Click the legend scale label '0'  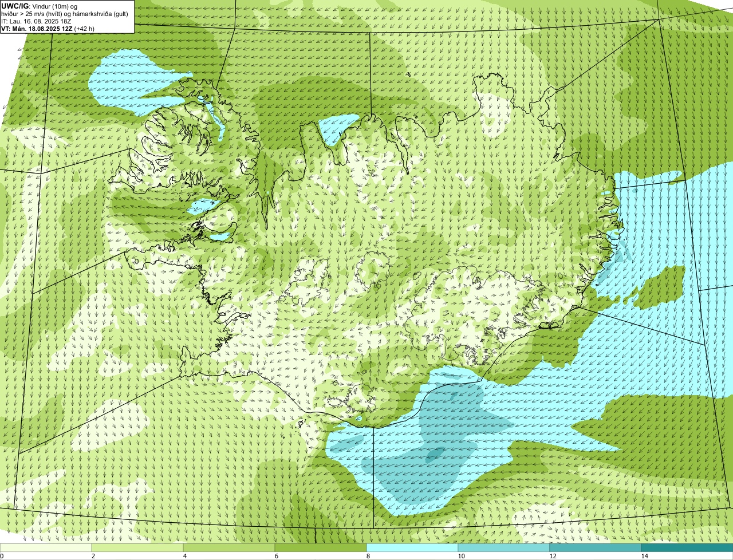click(x=2, y=556)
